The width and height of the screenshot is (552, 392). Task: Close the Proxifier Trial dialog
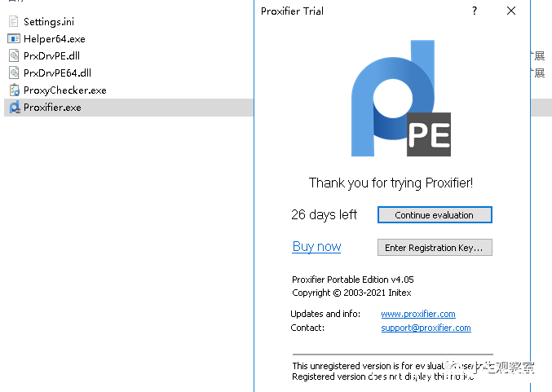(x=511, y=11)
